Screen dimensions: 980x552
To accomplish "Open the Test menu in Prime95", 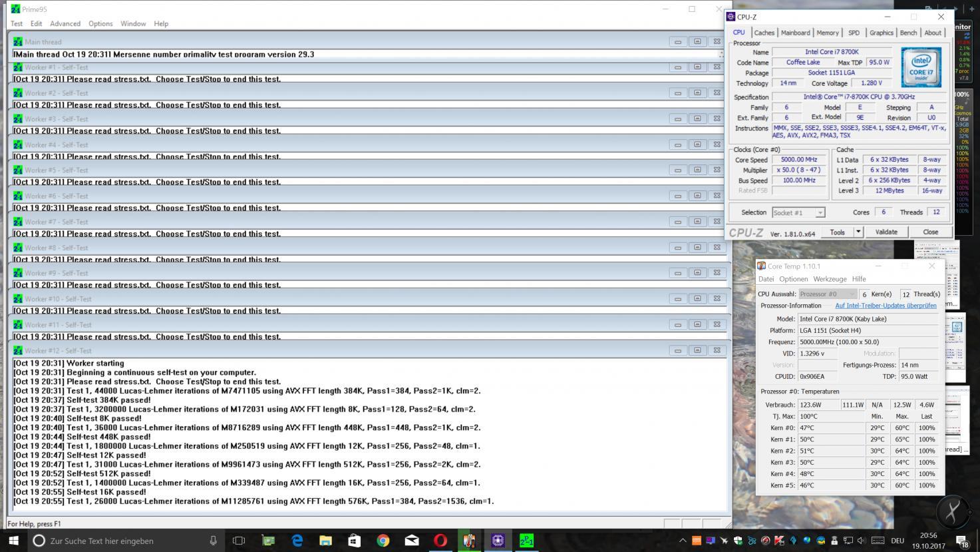I will pyautogui.click(x=17, y=23).
